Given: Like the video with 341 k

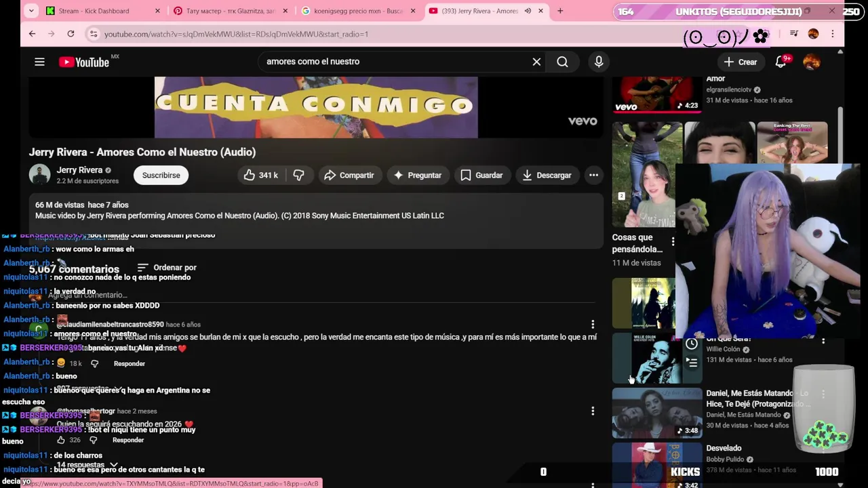Looking at the screenshot, I should pyautogui.click(x=260, y=175).
